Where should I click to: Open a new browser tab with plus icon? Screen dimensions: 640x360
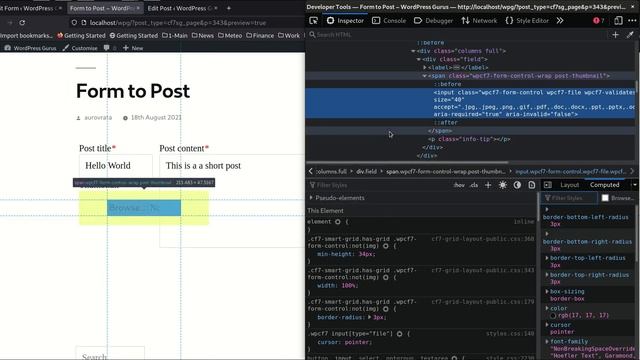pos(229,8)
